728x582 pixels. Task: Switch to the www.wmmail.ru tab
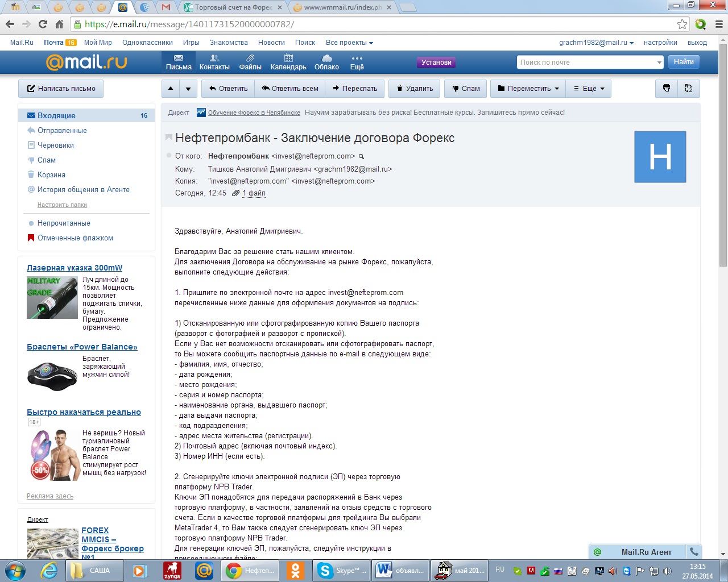pos(343,7)
